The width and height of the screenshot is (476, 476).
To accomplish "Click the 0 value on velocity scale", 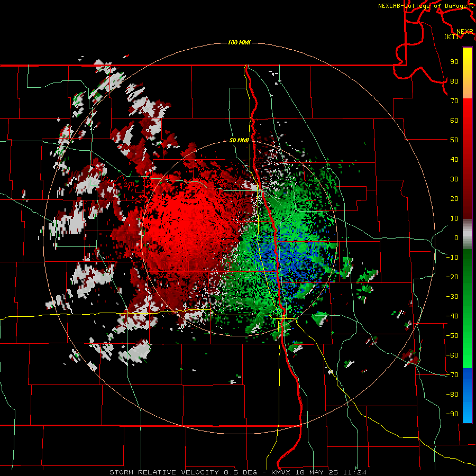I will pyautogui.click(x=456, y=238).
